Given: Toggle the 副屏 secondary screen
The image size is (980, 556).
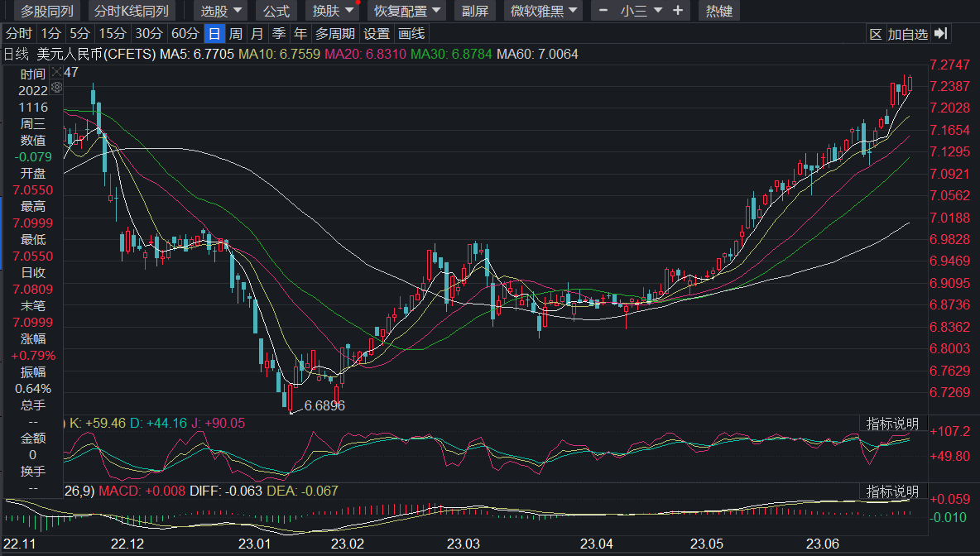Looking at the screenshot, I should pyautogui.click(x=475, y=11).
